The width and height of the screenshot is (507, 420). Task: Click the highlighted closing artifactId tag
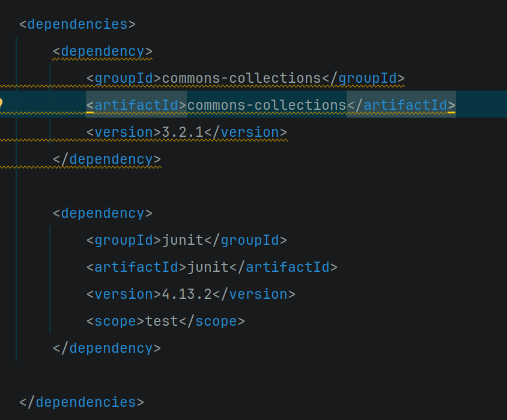click(x=401, y=106)
